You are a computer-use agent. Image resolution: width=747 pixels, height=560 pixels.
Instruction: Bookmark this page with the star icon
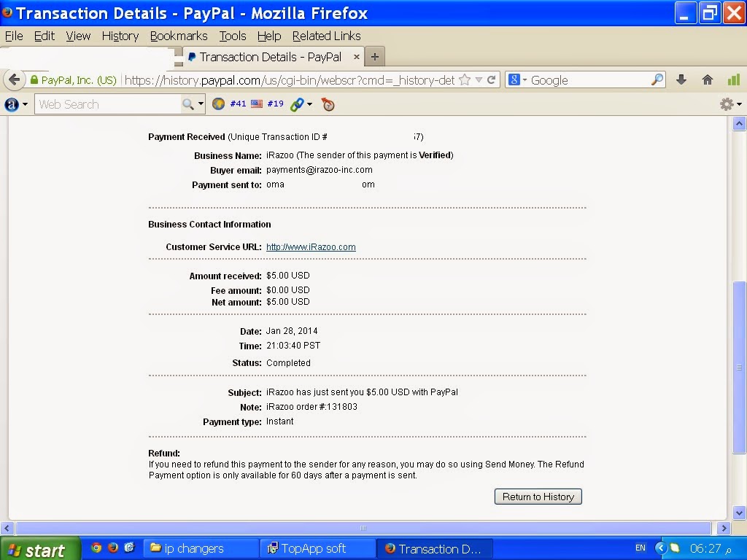point(465,80)
